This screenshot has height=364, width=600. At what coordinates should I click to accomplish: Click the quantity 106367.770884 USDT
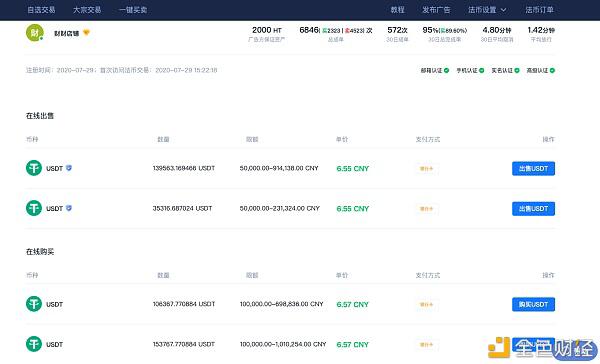click(184, 304)
